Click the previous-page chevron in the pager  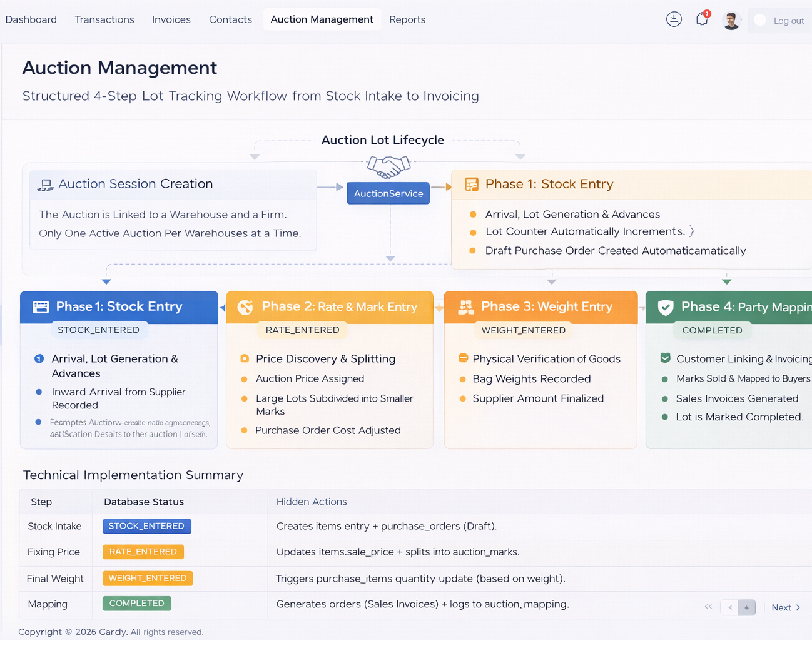pos(729,607)
